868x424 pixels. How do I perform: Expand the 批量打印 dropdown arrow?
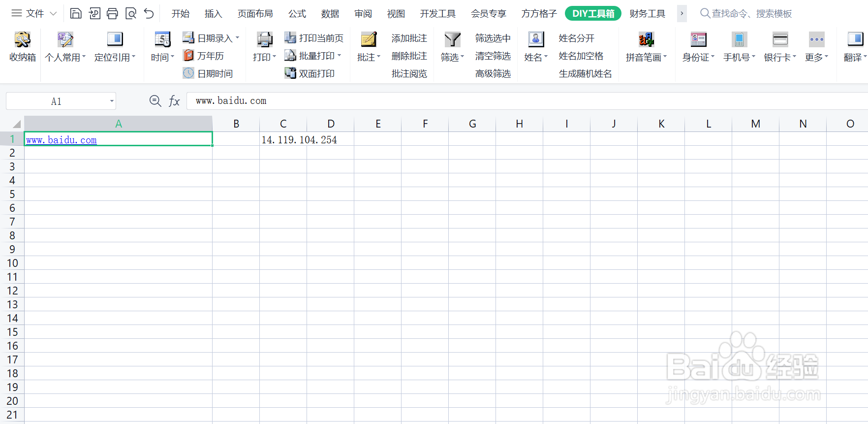tap(339, 55)
